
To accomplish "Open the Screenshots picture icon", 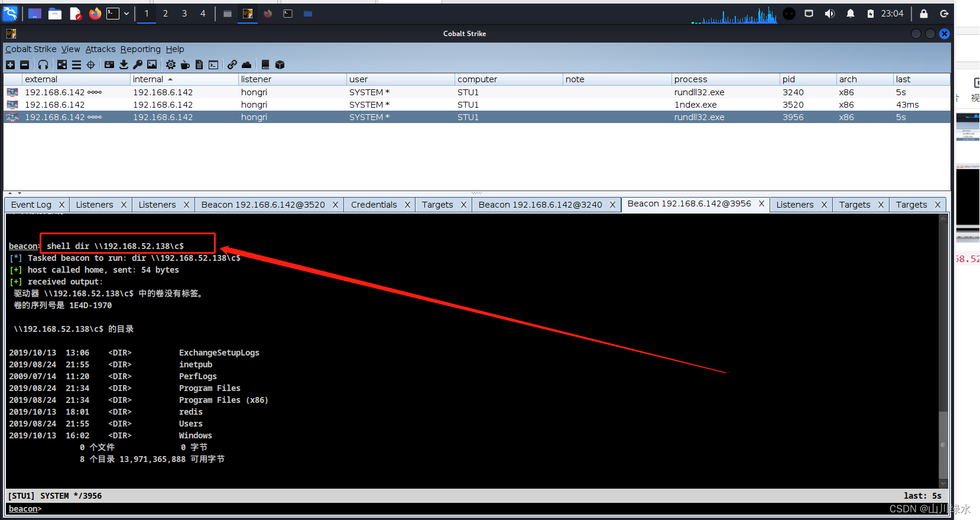I will (x=152, y=64).
